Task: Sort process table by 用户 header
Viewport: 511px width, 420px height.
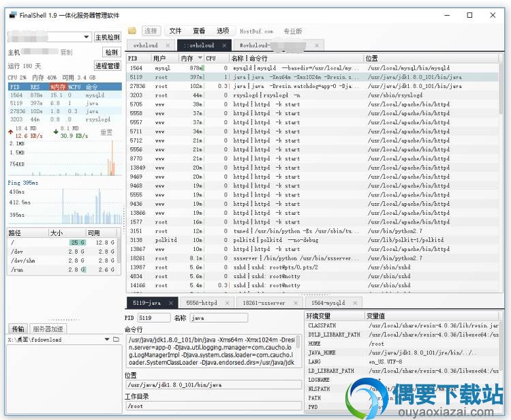Action: pos(165,59)
